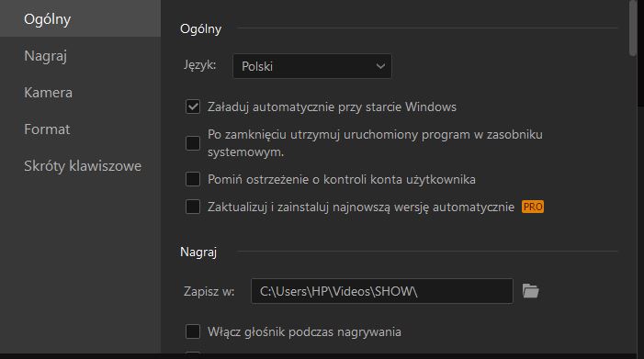
Task: Click the Zapisz w path input field
Action: tap(382, 291)
